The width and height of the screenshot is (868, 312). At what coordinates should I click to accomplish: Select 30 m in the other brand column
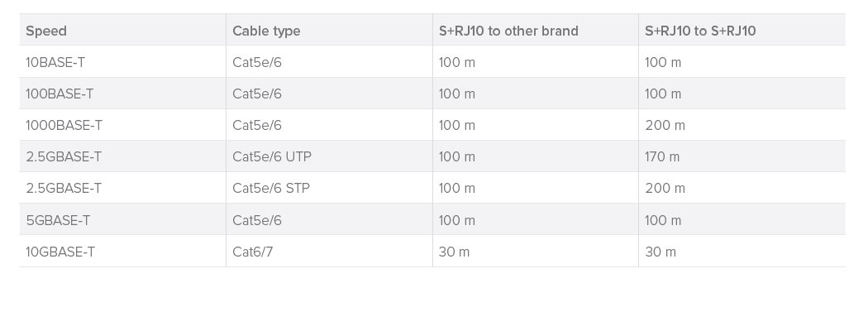pyautogui.click(x=454, y=252)
